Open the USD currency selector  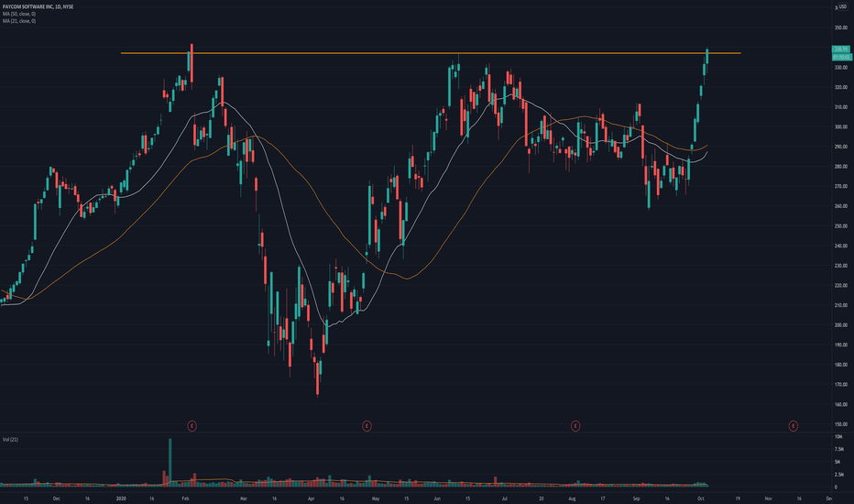coord(841,6)
